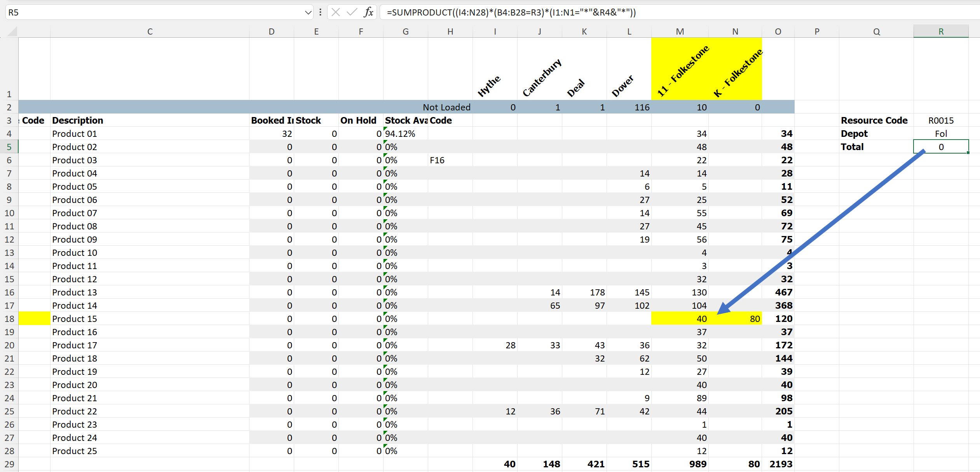Select column C header
Viewport: 980px width, 472px height.
(150, 31)
